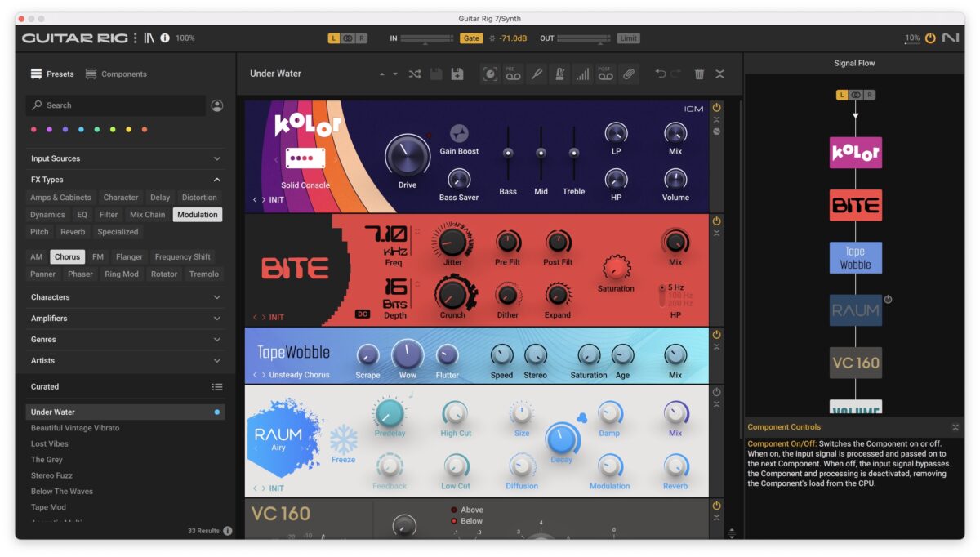This screenshot has height=557, width=980.
Task: Go to next preset with down arrow
Action: coord(395,74)
